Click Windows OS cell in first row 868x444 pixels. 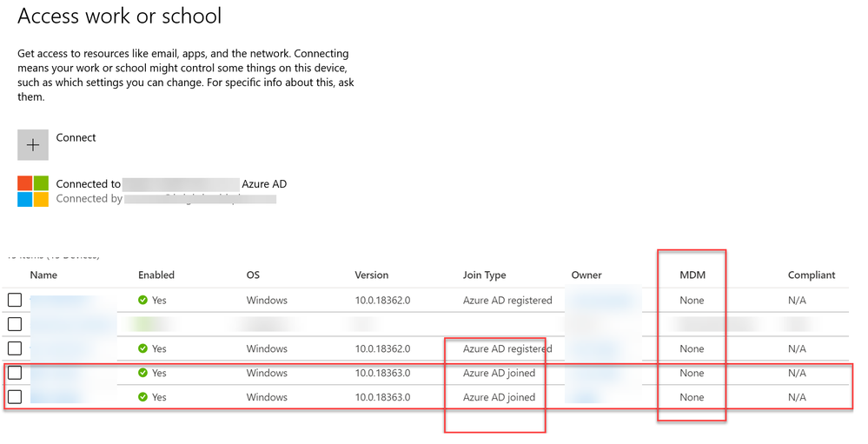click(267, 301)
